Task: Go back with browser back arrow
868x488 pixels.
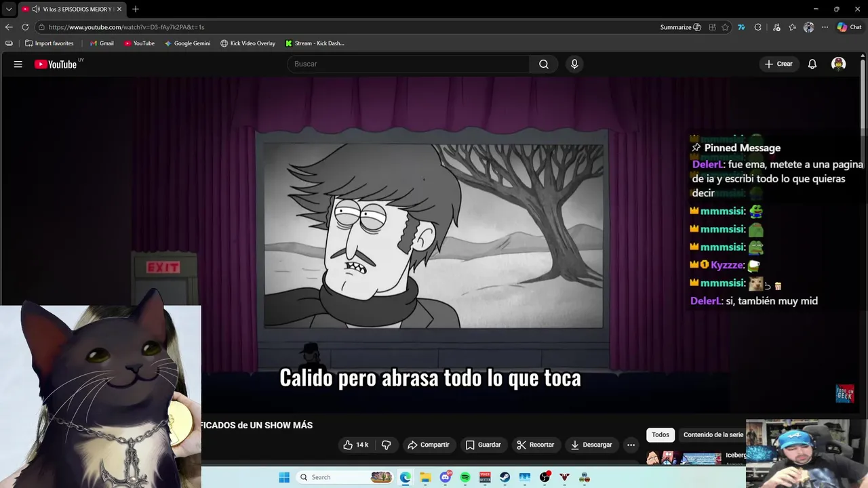Action: [x=9, y=27]
